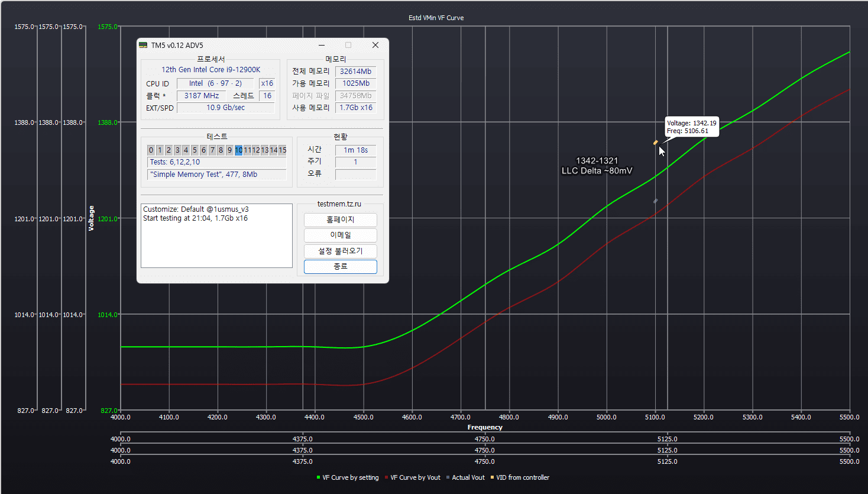Click the '1342-1321 LLC Delta ~80mV' annotation
Viewport: 868px width, 494px height.
point(597,166)
